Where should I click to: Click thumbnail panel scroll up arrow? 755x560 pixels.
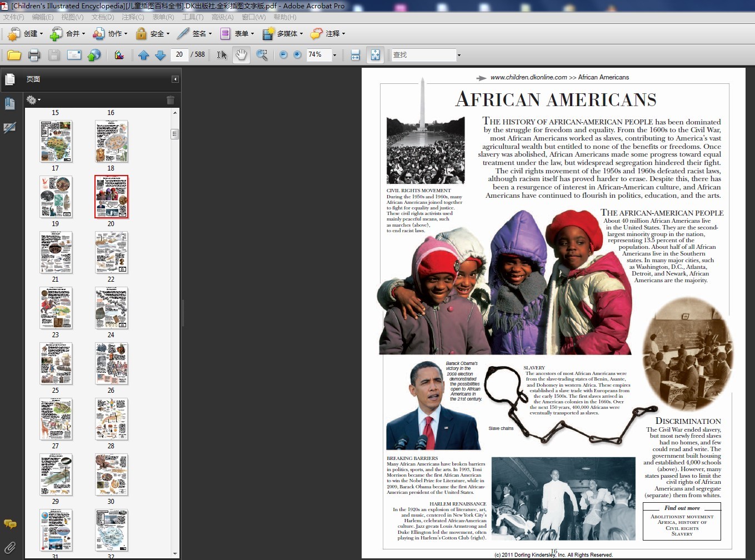[x=175, y=113]
